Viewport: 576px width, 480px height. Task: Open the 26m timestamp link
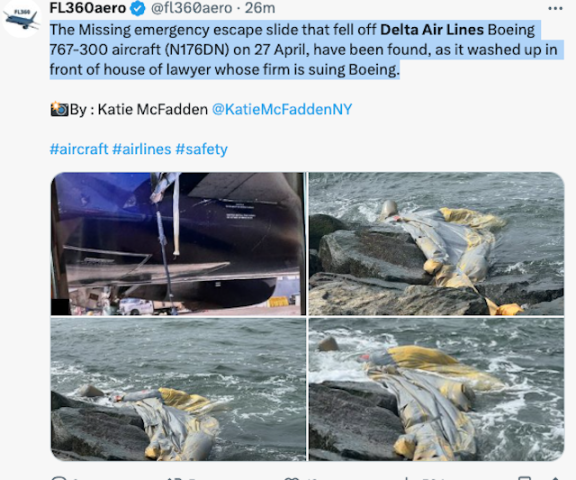click(260, 8)
